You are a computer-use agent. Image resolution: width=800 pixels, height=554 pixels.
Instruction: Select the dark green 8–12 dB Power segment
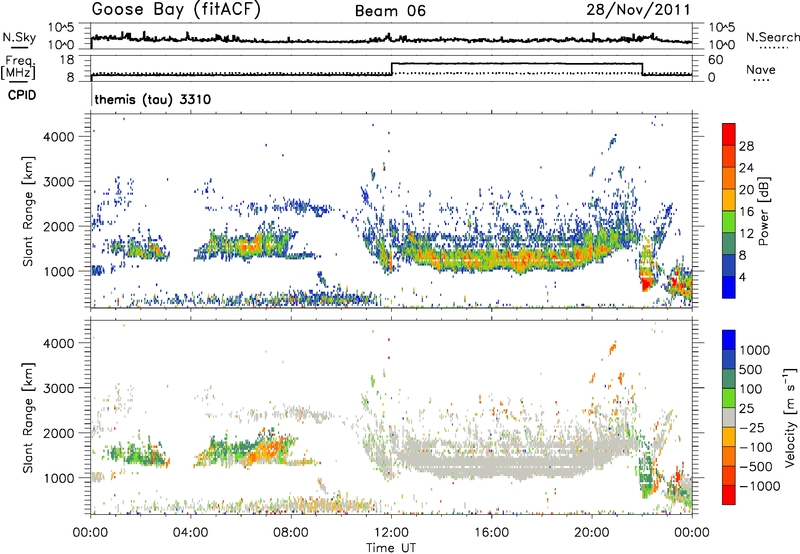coord(729,244)
